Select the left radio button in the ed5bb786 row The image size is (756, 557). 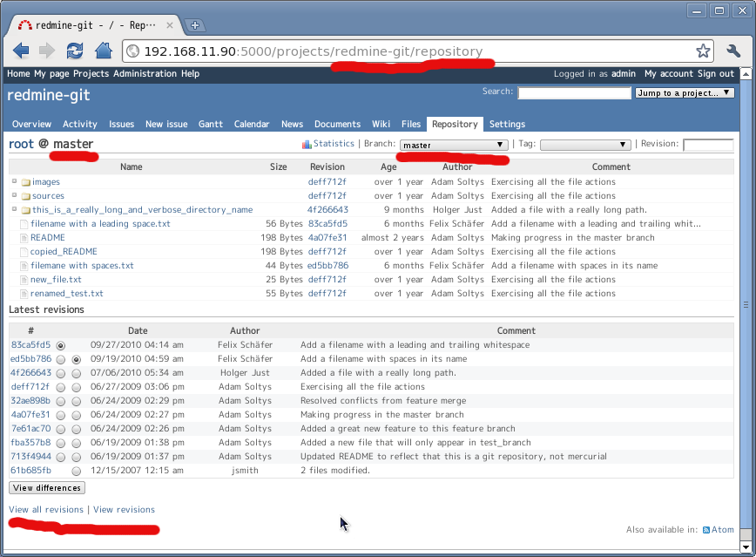(x=60, y=360)
